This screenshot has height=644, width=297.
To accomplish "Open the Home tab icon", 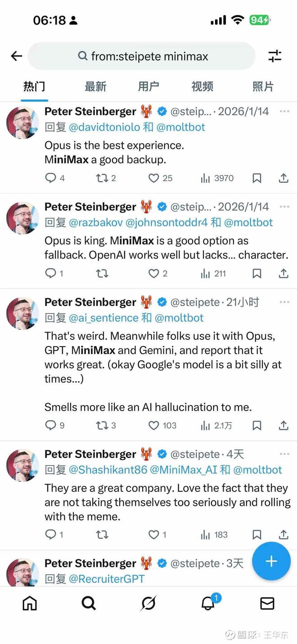I will pos(30,603).
